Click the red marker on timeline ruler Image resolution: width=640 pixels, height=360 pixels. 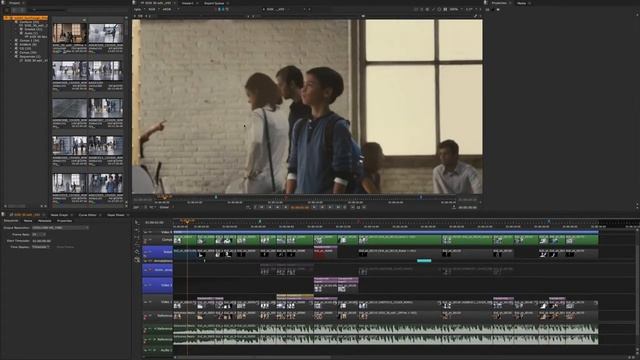coord(359,221)
